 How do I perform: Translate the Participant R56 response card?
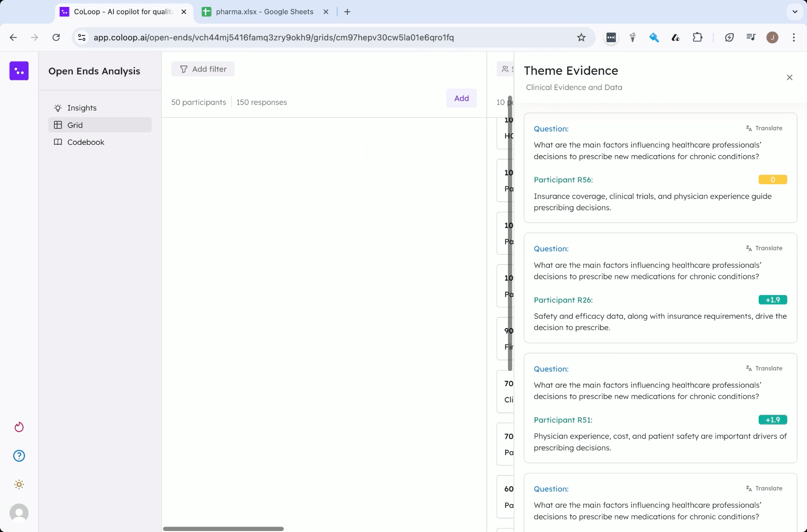[764, 128]
